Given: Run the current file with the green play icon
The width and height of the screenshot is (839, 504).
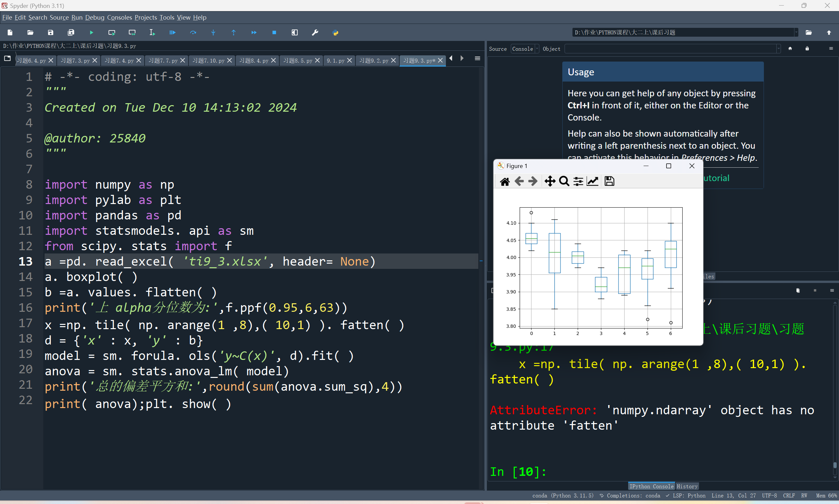Looking at the screenshot, I should pos(91,33).
